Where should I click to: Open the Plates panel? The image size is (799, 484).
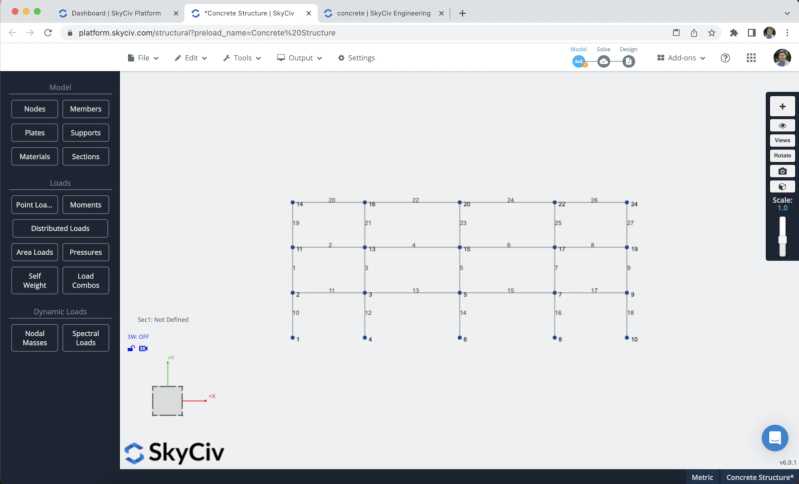pyautogui.click(x=35, y=133)
